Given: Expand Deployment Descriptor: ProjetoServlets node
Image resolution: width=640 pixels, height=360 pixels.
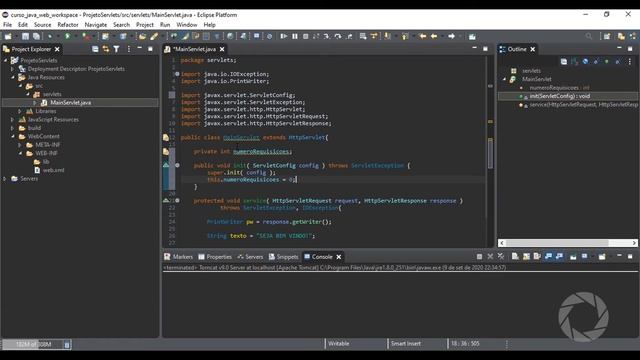Looking at the screenshot, I should [13, 69].
